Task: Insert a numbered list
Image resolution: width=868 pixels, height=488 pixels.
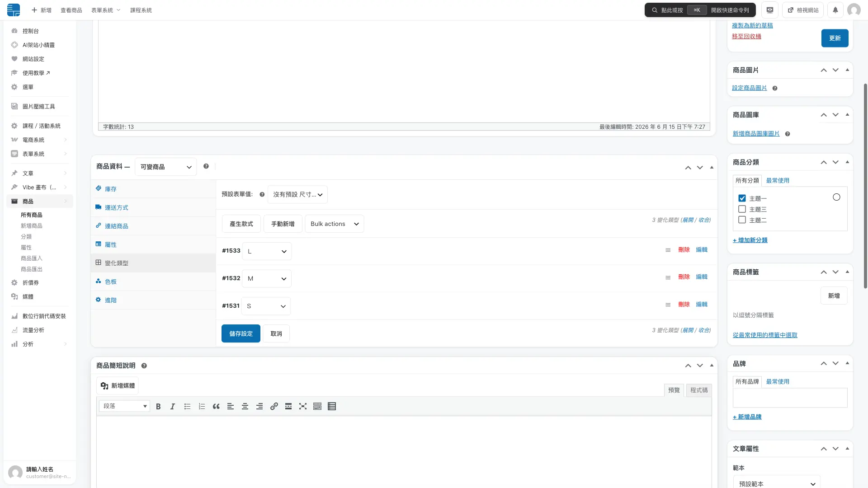Action: pos(202,406)
